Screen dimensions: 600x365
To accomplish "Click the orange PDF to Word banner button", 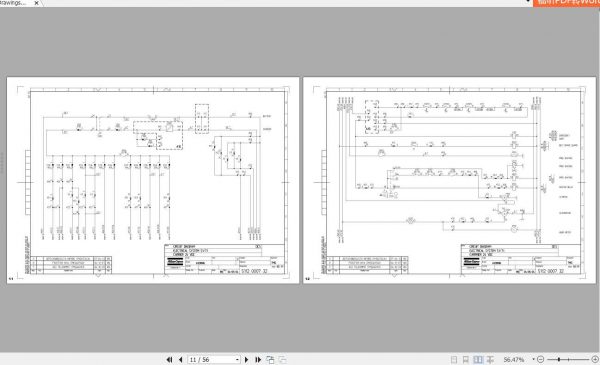I will pyautogui.click(x=566, y=3).
